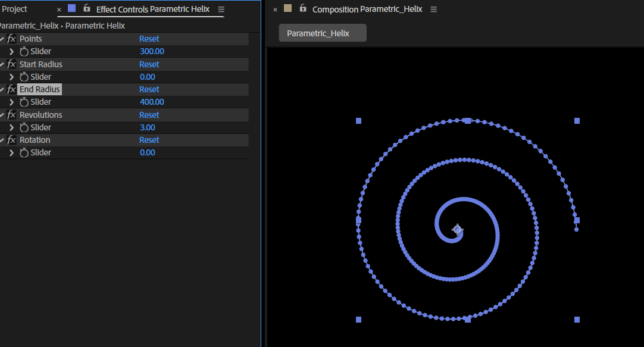Click the End Radius value 400.00
The width and height of the screenshot is (644, 347).
tap(152, 102)
